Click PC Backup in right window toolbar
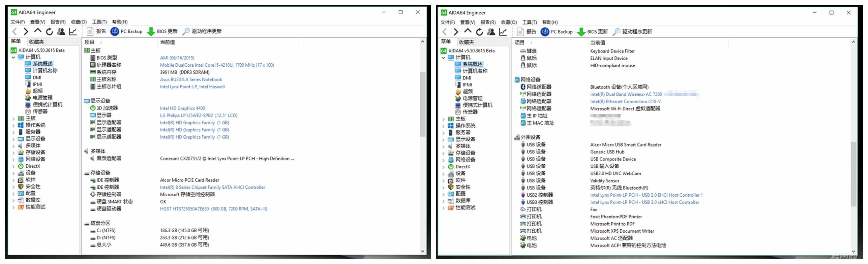This screenshot has height=264, width=868. pos(557,32)
